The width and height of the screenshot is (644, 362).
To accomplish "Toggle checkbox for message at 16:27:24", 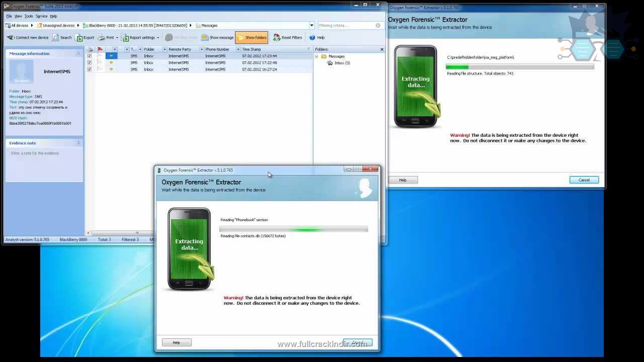I will pyautogui.click(x=90, y=69).
